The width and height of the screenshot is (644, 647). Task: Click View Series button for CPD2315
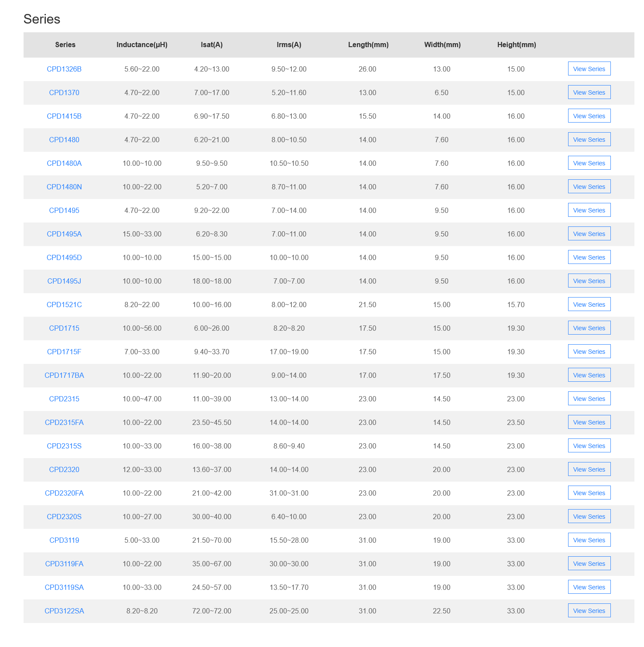(589, 398)
